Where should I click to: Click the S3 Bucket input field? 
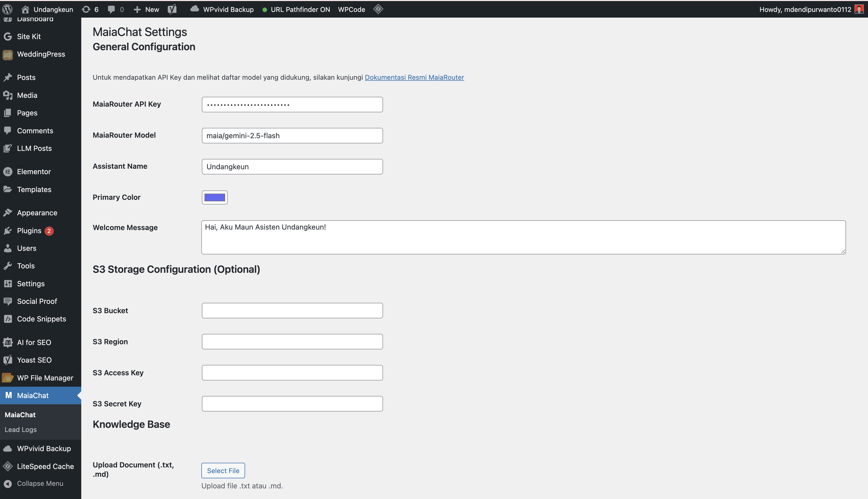292,311
